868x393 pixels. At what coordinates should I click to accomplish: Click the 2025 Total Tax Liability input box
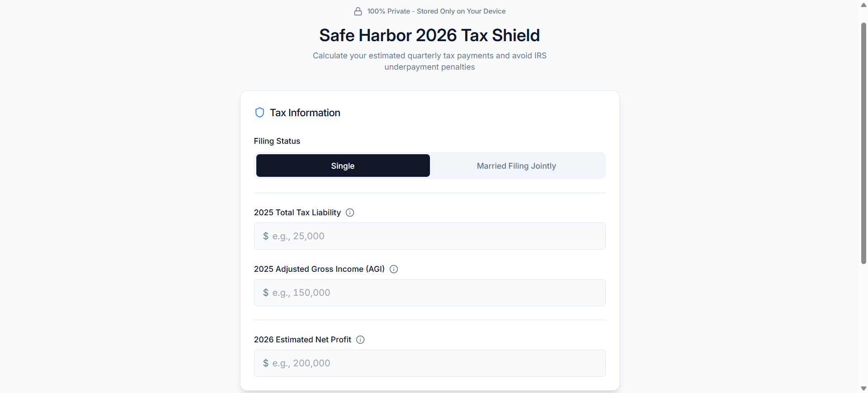(x=429, y=236)
